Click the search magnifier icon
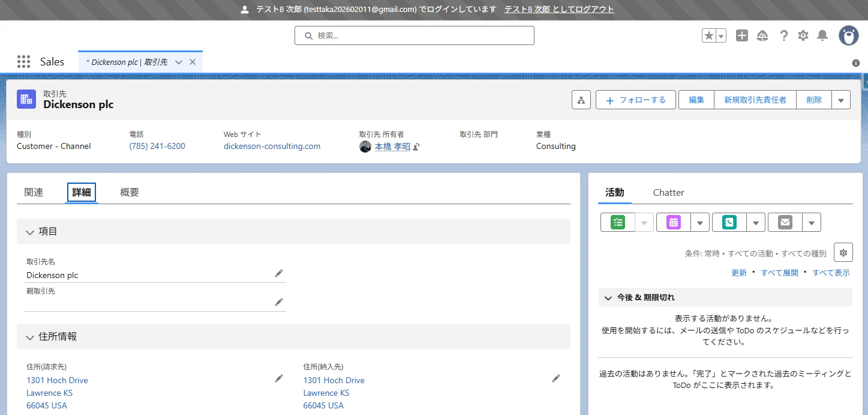The height and width of the screenshot is (415, 868). [x=309, y=36]
